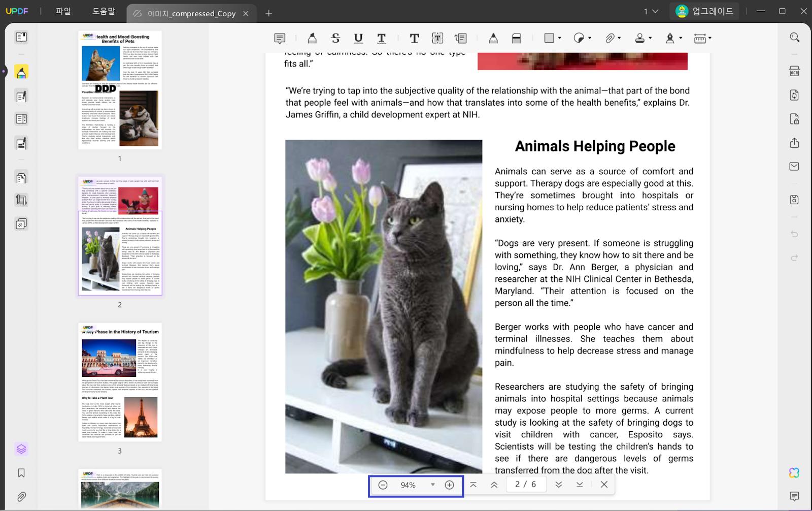Open the Bookmarks panel icon
812x511 pixels.
tap(21, 473)
